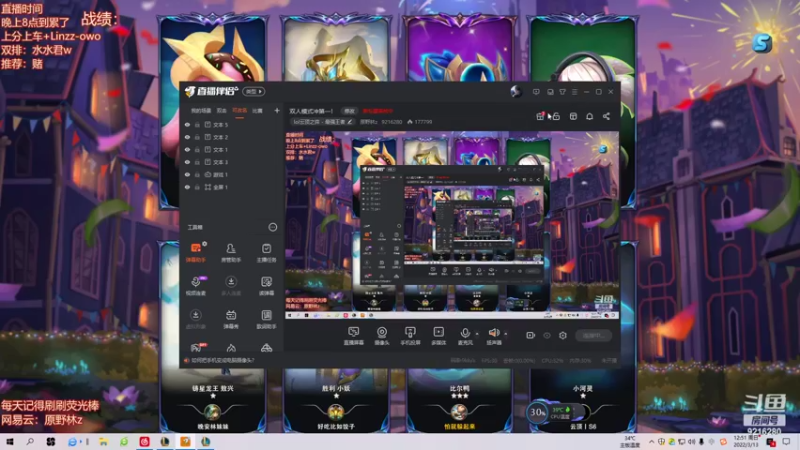Add a 摄像头 camera source
The image size is (800, 450).
tap(382, 336)
